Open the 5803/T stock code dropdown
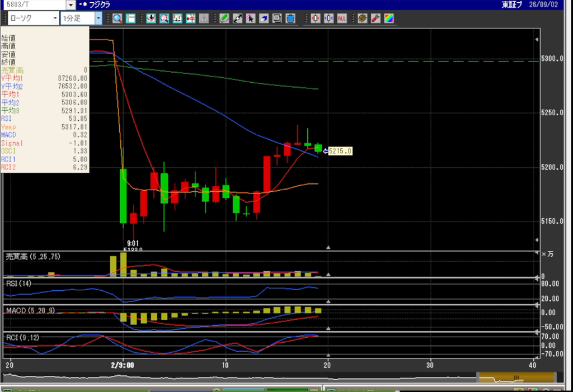 (71, 4)
